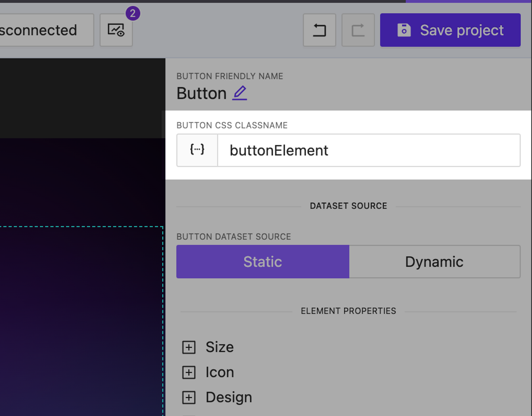Click the Button friendly name label
The width and height of the screenshot is (532, 416).
tap(202, 94)
